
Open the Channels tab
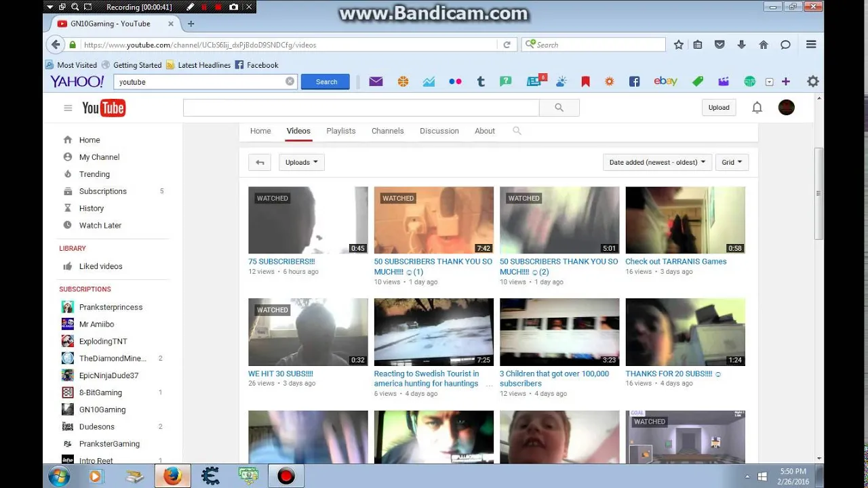388,131
